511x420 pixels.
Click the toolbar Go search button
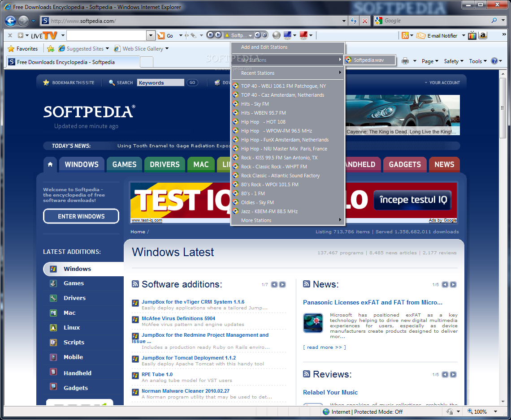tap(165, 35)
